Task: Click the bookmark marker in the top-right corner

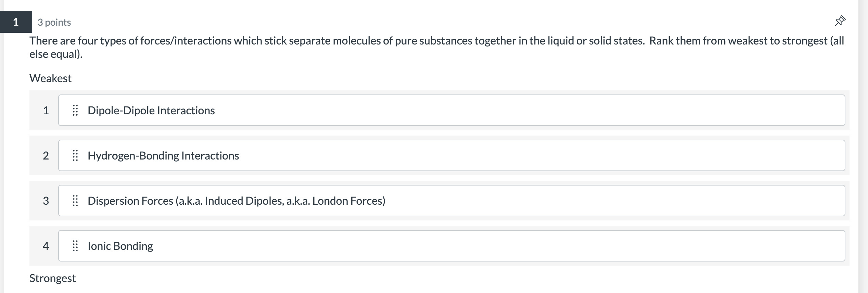Action: [x=841, y=21]
